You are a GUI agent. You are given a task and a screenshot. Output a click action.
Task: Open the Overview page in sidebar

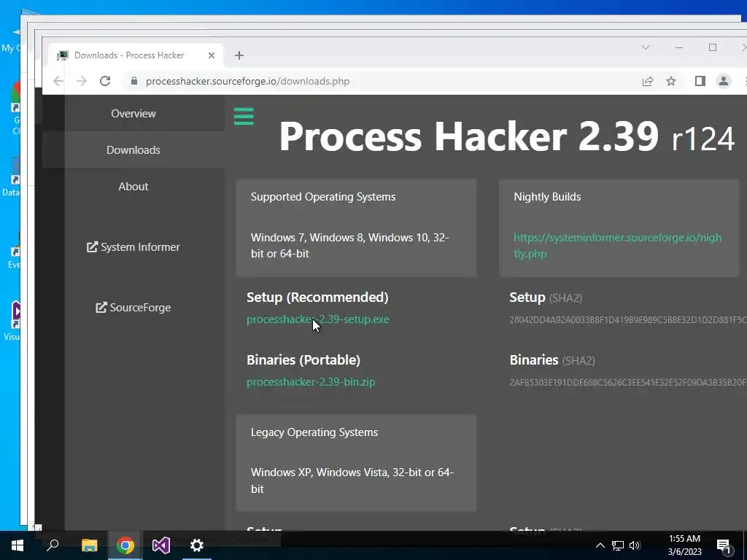point(133,113)
